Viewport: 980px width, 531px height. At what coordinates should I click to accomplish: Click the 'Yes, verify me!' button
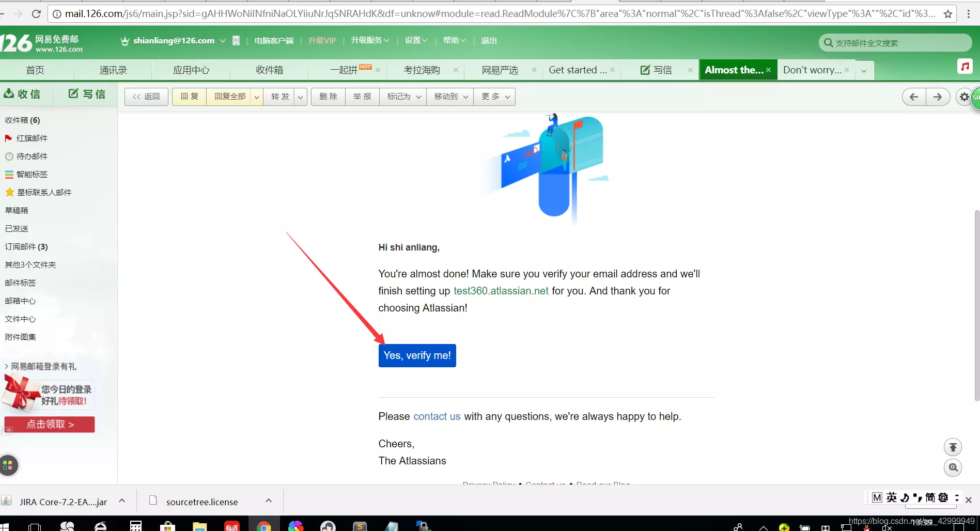point(417,355)
